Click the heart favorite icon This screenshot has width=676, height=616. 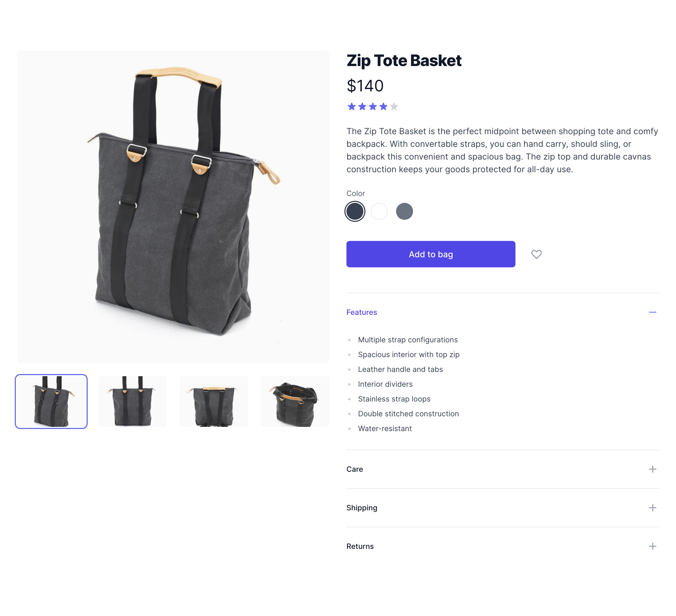pos(536,254)
